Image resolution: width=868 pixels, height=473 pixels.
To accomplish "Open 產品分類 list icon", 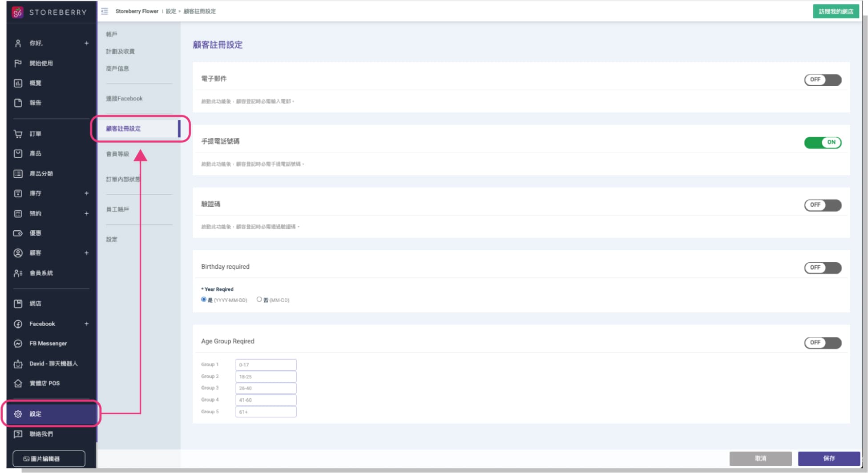I will pos(18,173).
